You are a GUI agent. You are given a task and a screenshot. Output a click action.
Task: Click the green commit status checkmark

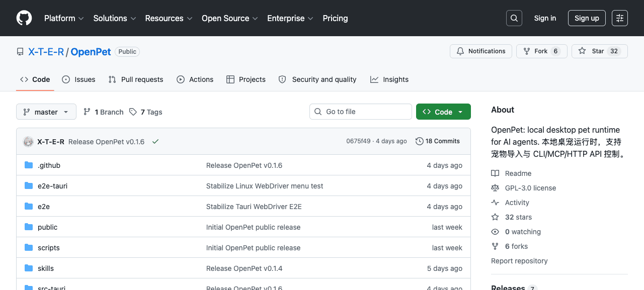[155, 142]
